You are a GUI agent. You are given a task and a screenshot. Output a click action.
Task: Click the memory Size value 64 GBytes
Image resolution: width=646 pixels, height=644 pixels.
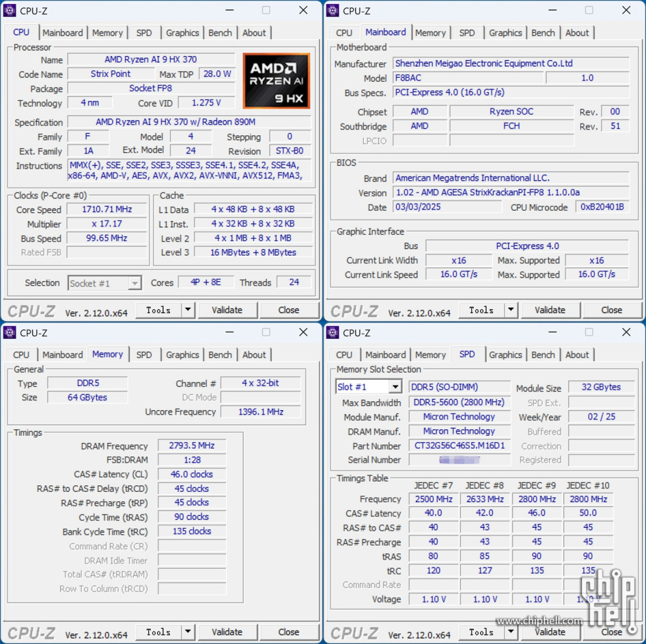point(87,397)
